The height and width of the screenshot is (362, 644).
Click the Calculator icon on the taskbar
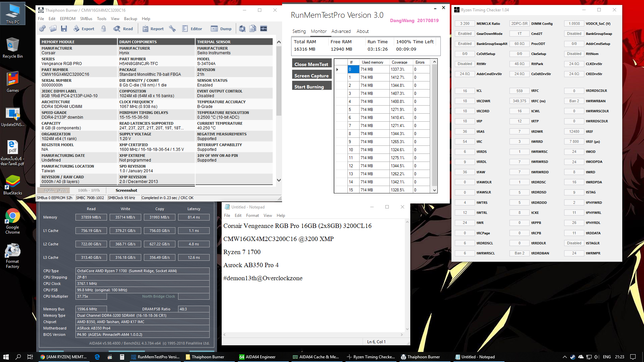(122, 357)
